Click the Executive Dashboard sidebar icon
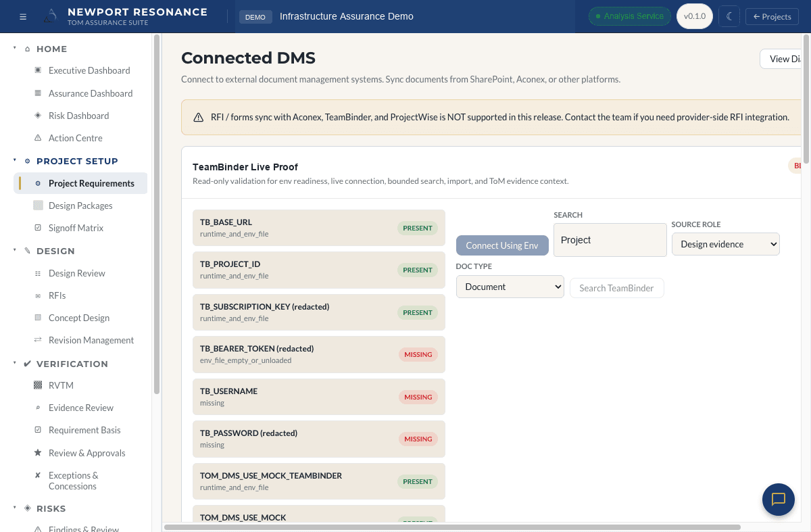 [x=38, y=70]
